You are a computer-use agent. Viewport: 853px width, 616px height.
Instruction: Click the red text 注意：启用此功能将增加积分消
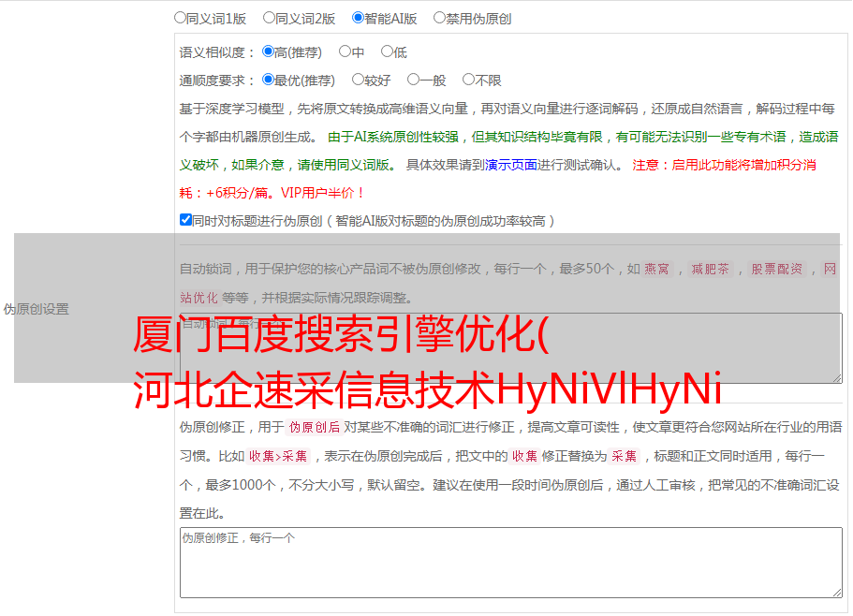click(724, 165)
